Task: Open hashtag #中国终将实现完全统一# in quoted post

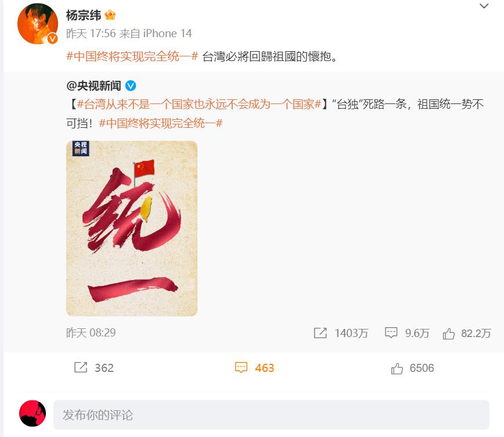Action: pos(161,123)
